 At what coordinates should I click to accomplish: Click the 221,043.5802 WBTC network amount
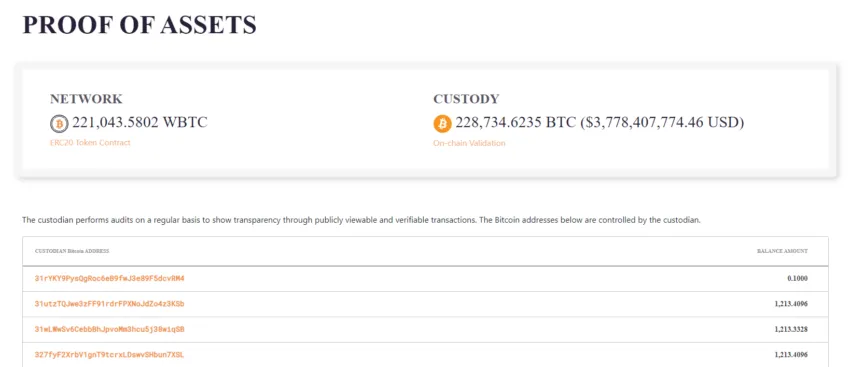click(140, 123)
